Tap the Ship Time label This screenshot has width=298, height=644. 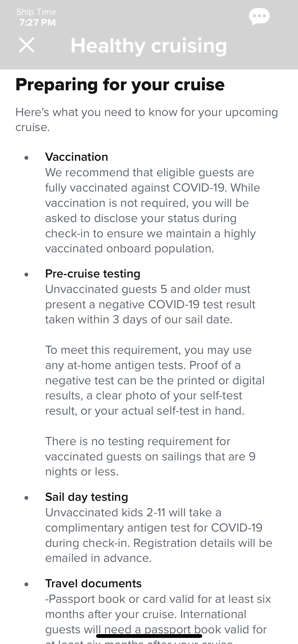[36, 12]
